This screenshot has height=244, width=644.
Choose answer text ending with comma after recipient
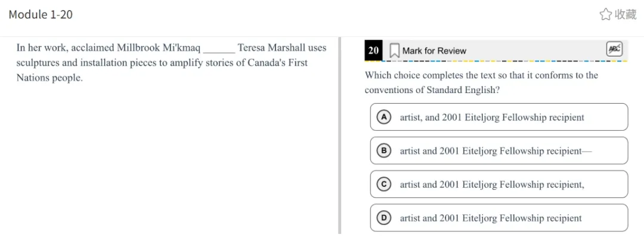coord(492,184)
